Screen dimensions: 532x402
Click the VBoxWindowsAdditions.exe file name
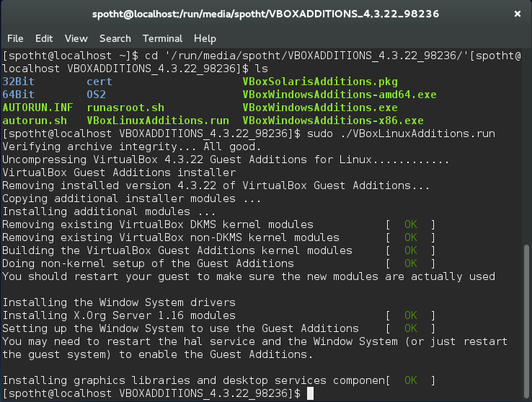coord(320,108)
